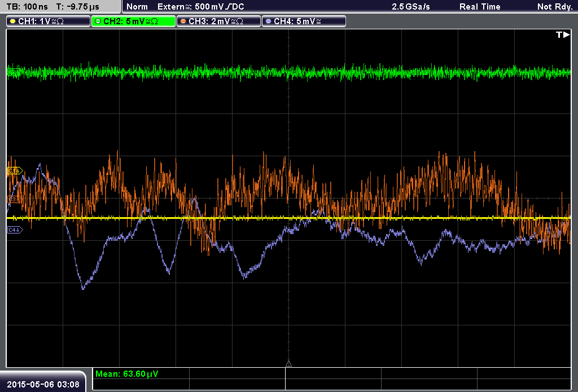The width and height of the screenshot is (578, 392).
Task: Click the 'Norm' trigger mode label
Action: pos(137,7)
